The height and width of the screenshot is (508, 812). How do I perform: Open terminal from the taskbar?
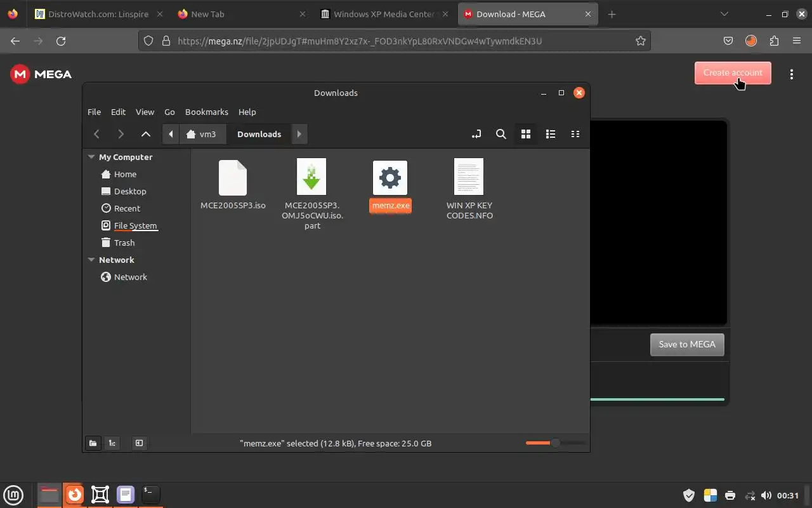[x=150, y=495]
